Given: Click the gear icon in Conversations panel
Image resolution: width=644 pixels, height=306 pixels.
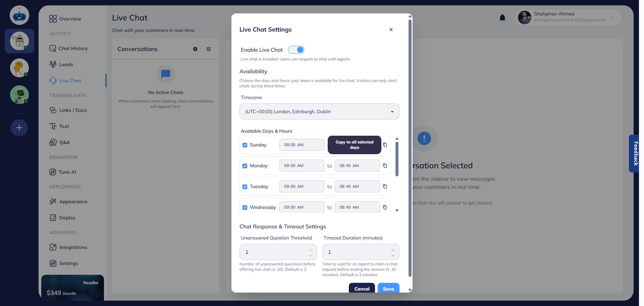Looking at the screenshot, I should click(195, 49).
